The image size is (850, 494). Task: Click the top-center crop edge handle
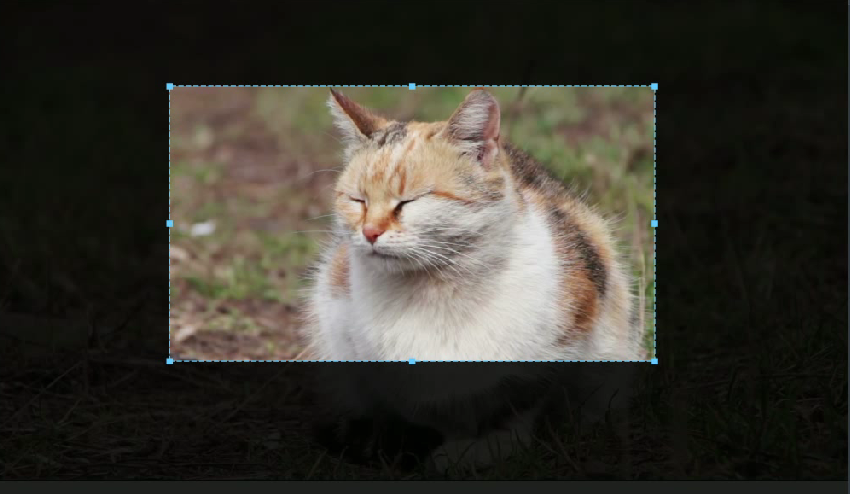coord(412,87)
